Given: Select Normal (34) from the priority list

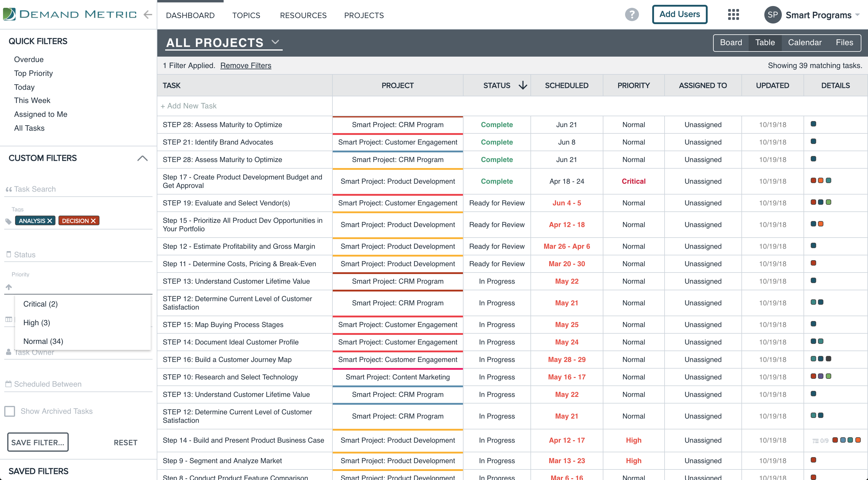Looking at the screenshot, I should 43,341.
